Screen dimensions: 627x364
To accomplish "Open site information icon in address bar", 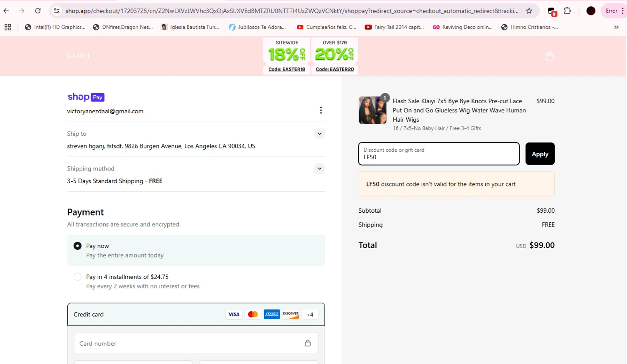I will (57, 11).
